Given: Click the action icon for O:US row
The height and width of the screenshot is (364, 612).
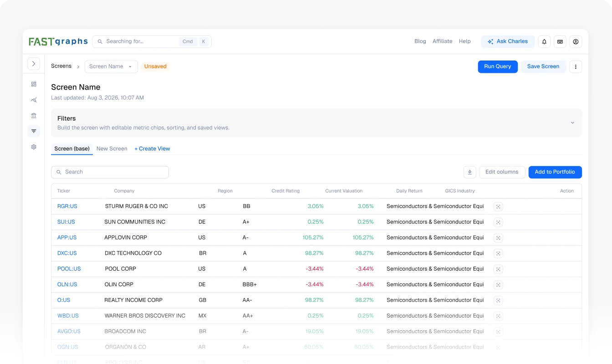Looking at the screenshot, I should (498, 300).
